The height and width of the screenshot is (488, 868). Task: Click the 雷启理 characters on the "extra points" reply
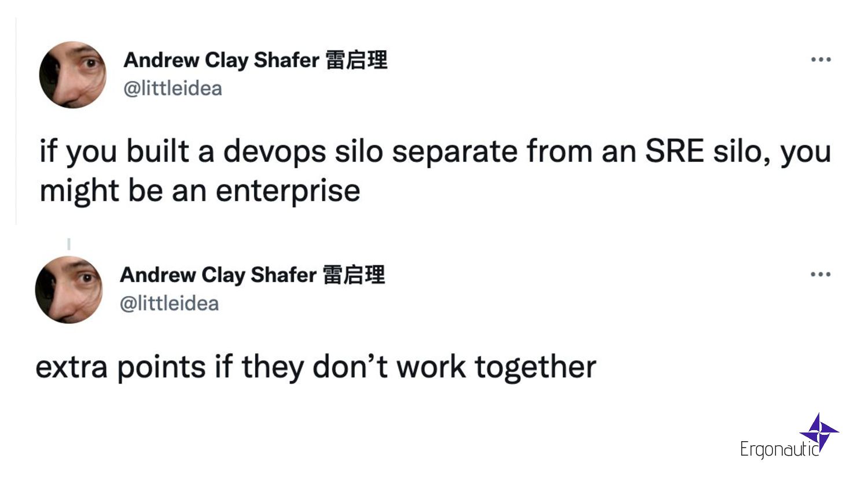point(354,275)
